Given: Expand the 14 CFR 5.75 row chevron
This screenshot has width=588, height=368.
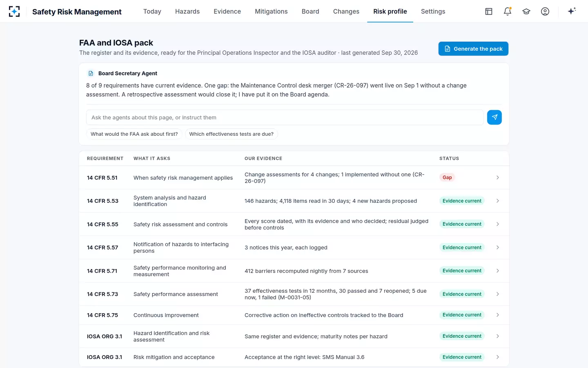Looking at the screenshot, I should 497,315.
